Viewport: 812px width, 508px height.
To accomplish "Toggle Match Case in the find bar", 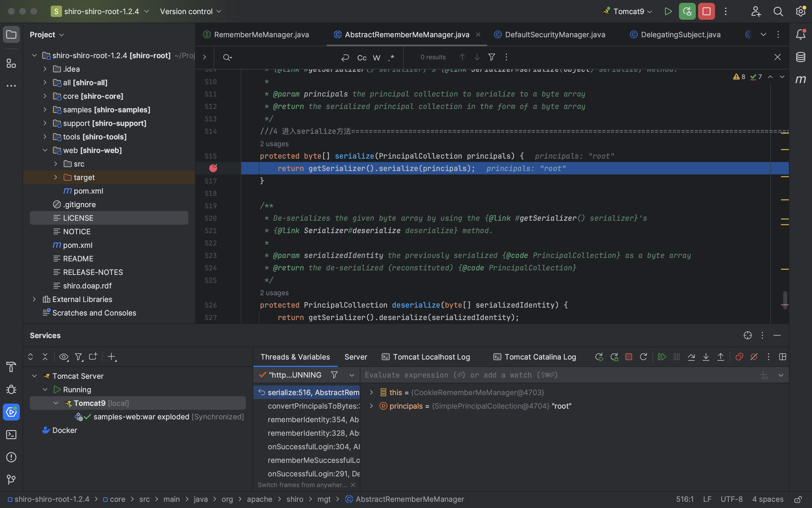I will (362, 58).
